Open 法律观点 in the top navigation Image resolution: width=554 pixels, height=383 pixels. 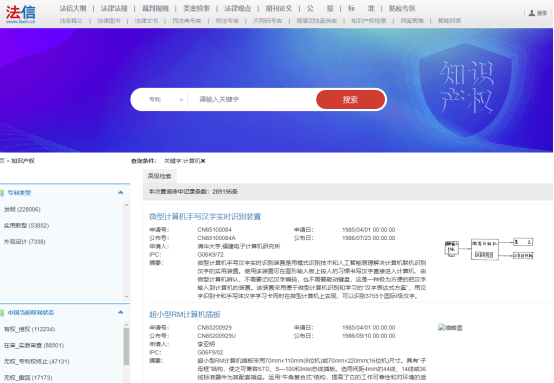coord(238,8)
